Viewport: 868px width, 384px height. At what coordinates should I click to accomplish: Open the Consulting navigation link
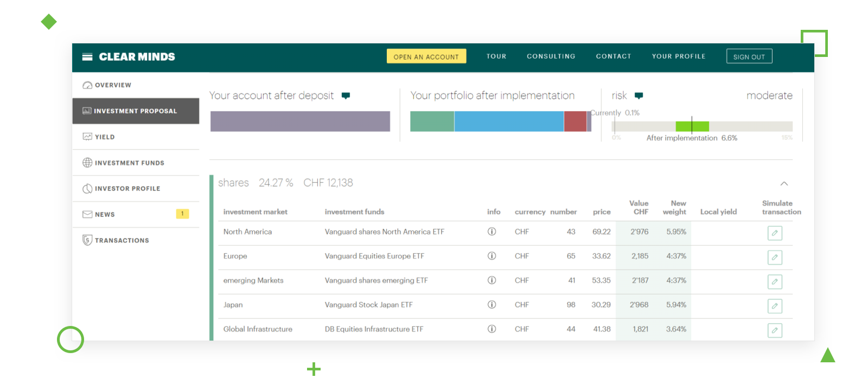(x=551, y=56)
